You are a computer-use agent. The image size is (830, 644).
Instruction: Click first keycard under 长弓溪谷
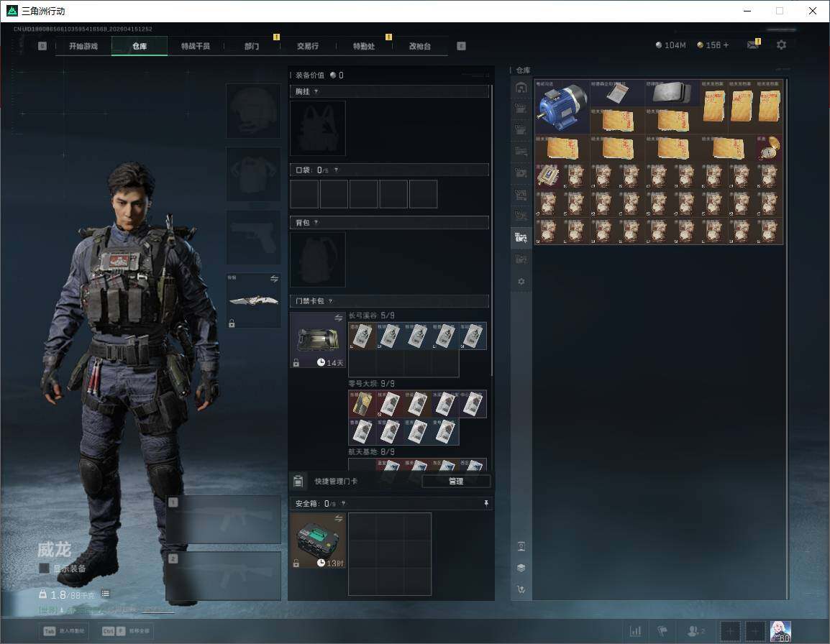click(x=362, y=336)
